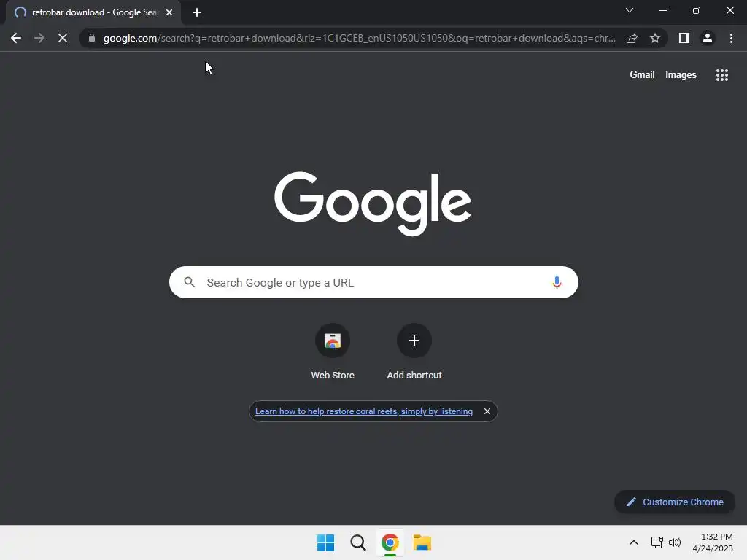The image size is (747, 560).
Task: View site info via lock icon
Action: (x=92, y=38)
